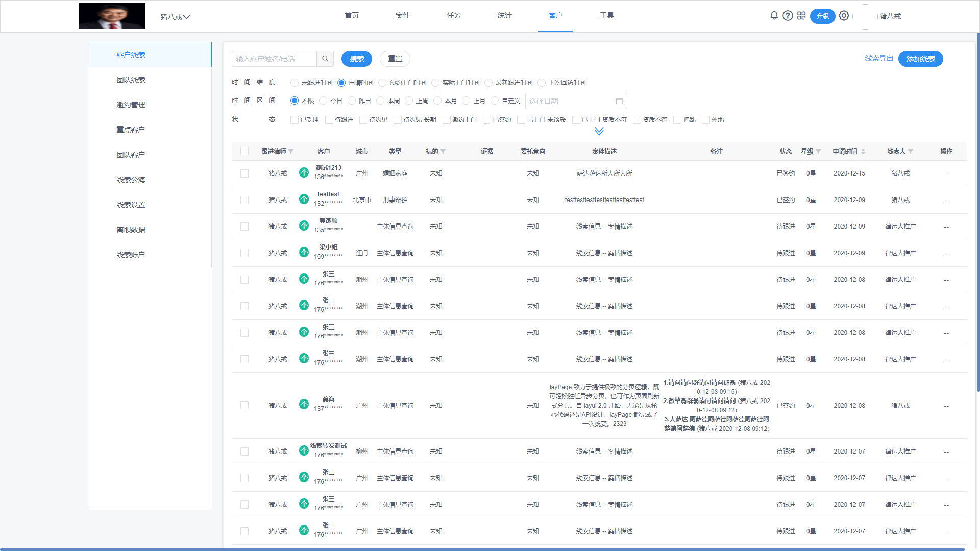The width and height of the screenshot is (980, 551).
Task: Open the 猪八戒 account dropdown beside avatar
Action: [x=175, y=17]
